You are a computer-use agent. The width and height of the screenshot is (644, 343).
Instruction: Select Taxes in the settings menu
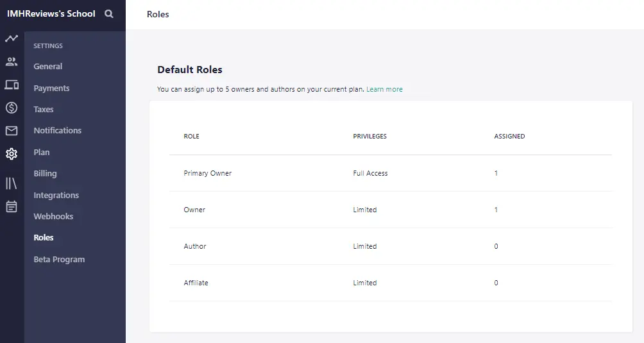44,110
